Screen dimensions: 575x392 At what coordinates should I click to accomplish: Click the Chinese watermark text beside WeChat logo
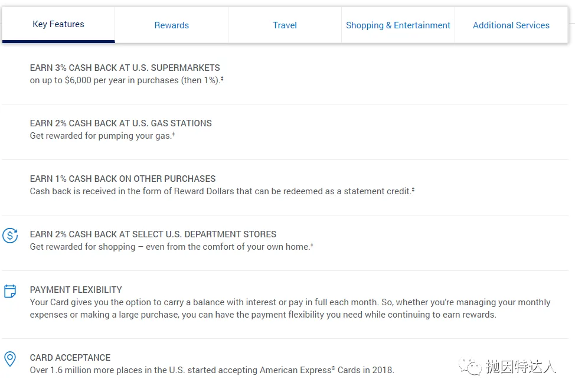(521, 367)
